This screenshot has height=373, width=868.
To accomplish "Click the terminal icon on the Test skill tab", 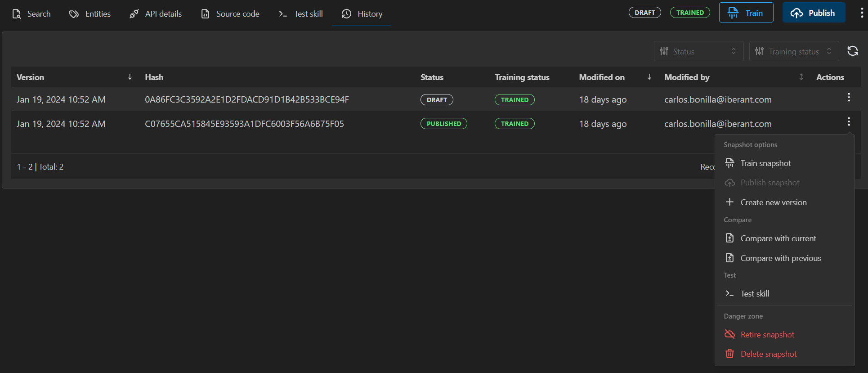I will 282,14.
